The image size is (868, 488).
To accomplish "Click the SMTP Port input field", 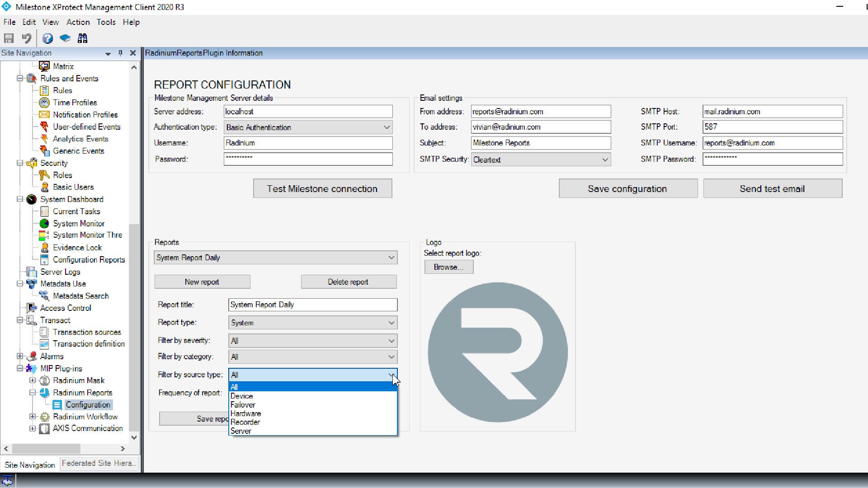I will (773, 127).
